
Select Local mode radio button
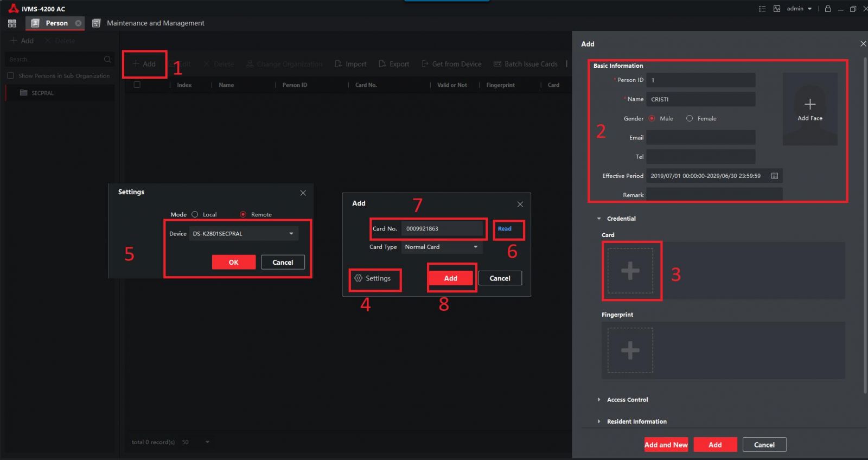click(195, 214)
